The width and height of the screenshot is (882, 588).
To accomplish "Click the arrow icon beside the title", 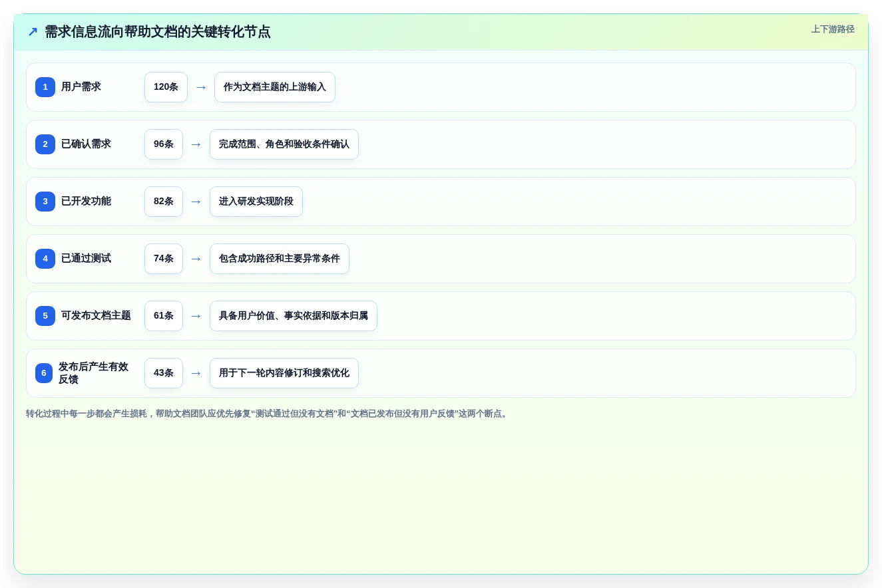I will pyautogui.click(x=33, y=32).
